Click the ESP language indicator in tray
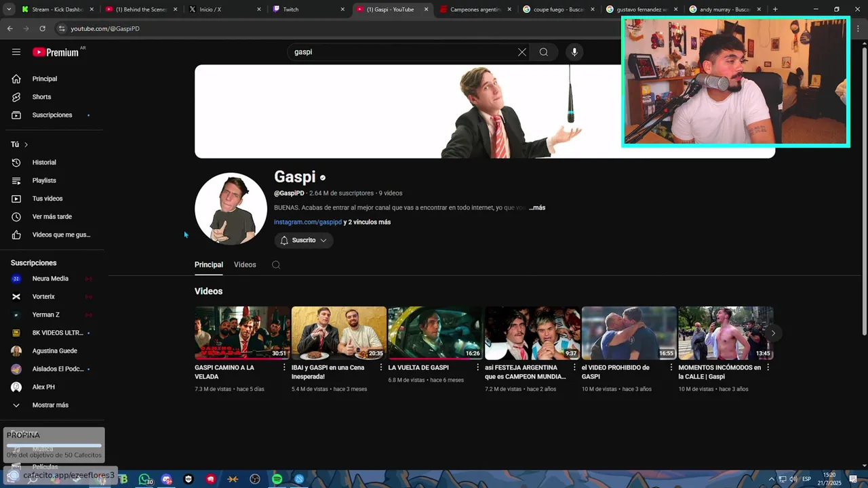This screenshot has width=868, height=488. [x=806, y=479]
